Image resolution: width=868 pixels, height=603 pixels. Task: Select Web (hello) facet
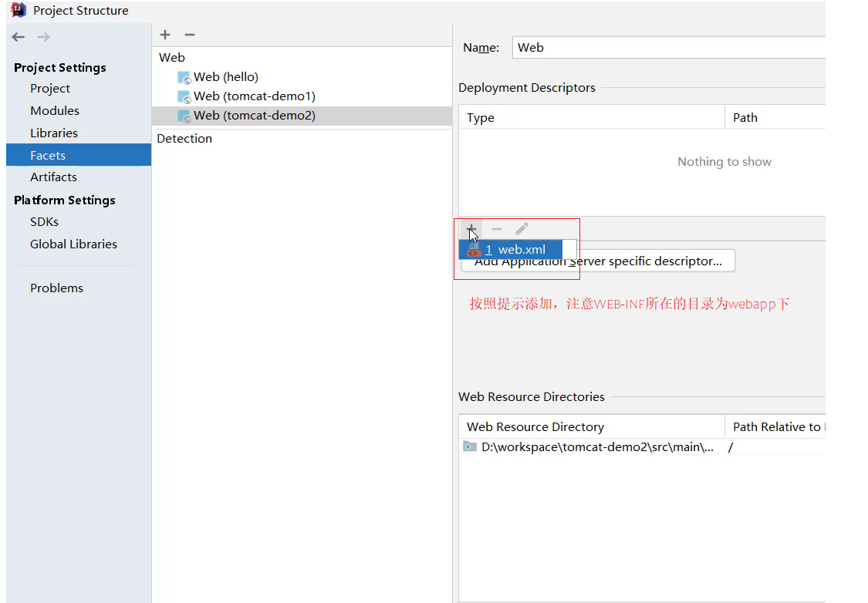(x=226, y=77)
